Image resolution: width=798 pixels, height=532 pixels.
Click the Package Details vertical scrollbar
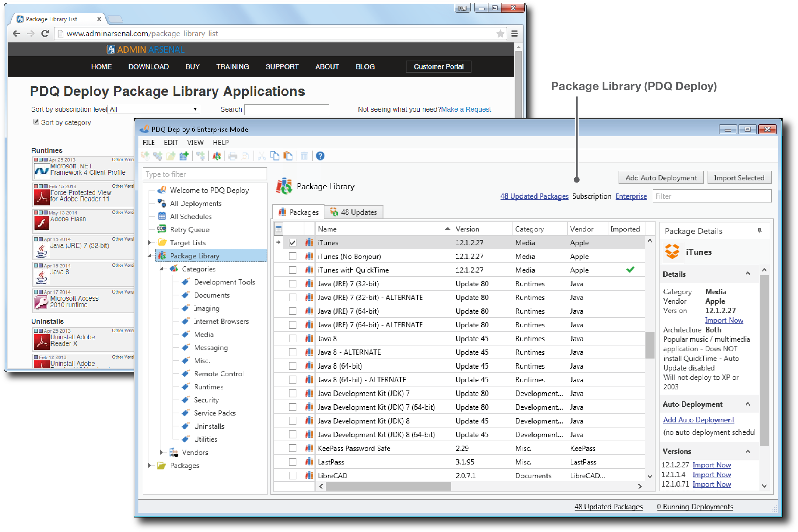[764, 360]
